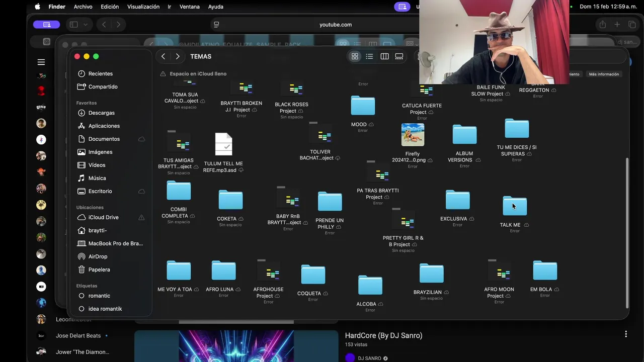The height and width of the screenshot is (362, 644).
Task: Open the ALBUM VERSIONS folder
Action: click(x=464, y=135)
